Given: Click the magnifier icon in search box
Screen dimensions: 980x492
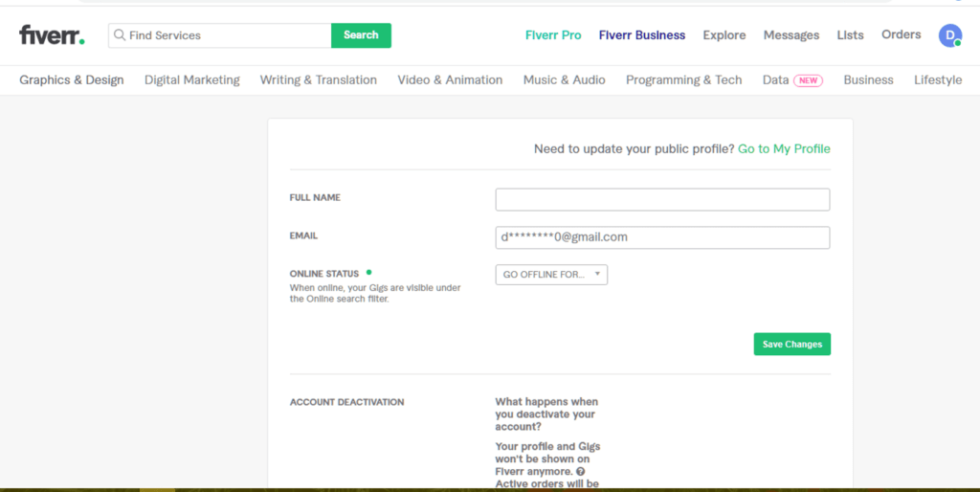Looking at the screenshot, I should [x=120, y=35].
